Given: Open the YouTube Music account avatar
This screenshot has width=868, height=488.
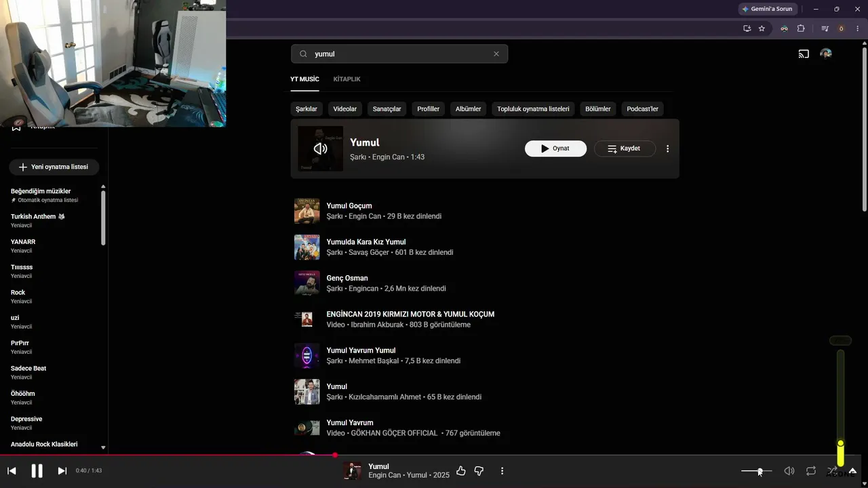Looking at the screenshot, I should (x=826, y=54).
